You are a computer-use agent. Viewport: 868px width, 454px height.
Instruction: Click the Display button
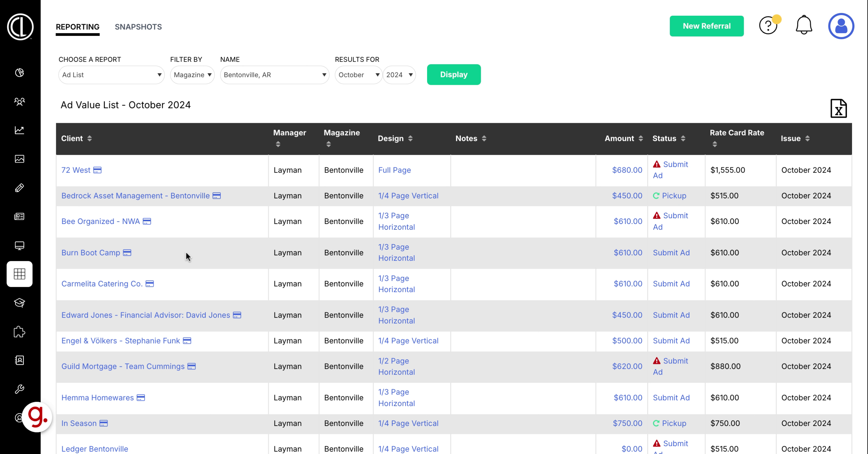coord(454,75)
